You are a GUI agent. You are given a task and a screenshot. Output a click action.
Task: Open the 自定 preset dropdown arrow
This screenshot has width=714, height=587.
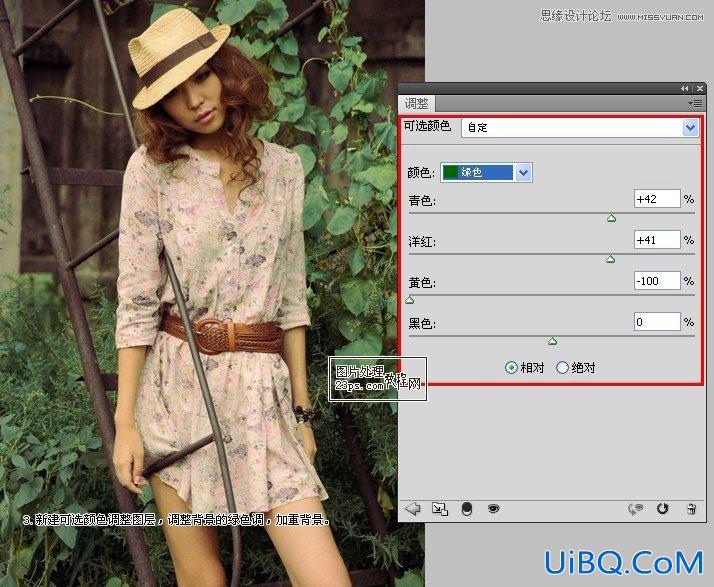[690, 128]
